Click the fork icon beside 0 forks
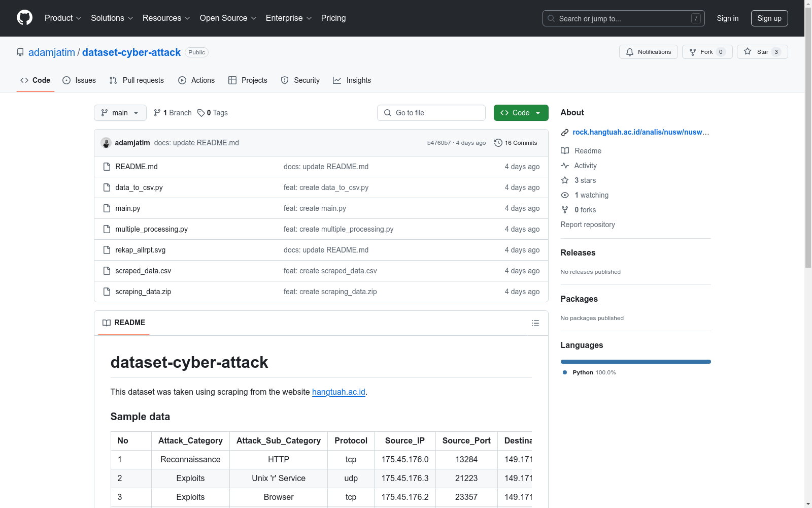The image size is (812, 508). click(565, 210)
